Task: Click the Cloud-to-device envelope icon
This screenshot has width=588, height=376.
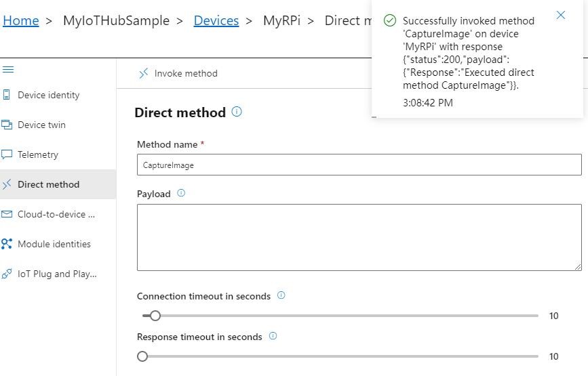Action: (x=7, y=214)
